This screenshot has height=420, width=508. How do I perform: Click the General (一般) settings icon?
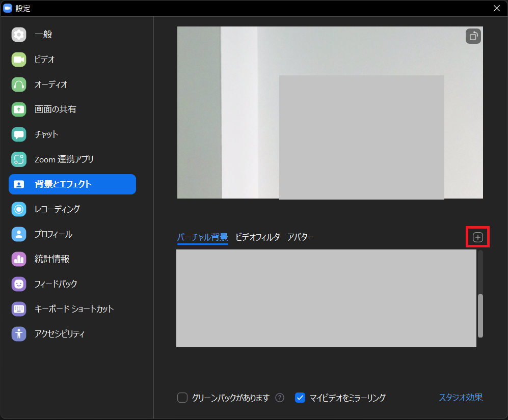pos(19,35)
